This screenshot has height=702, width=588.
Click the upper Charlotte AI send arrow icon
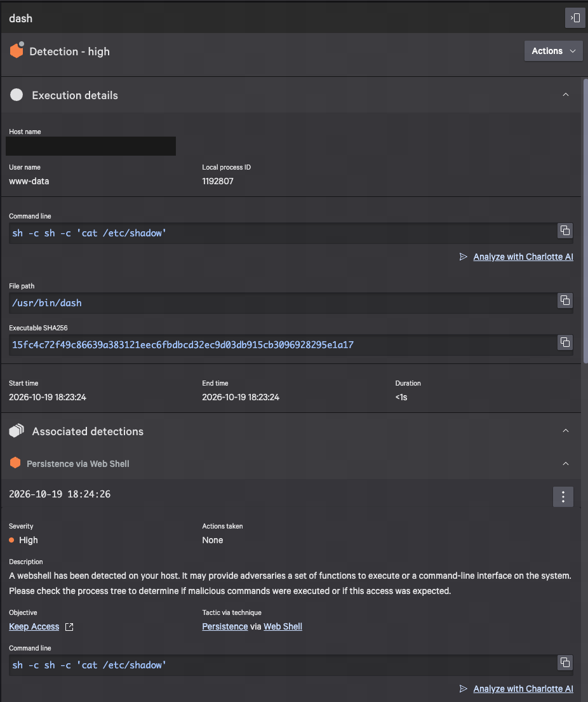pyautogui.click(x=463, y=257)
